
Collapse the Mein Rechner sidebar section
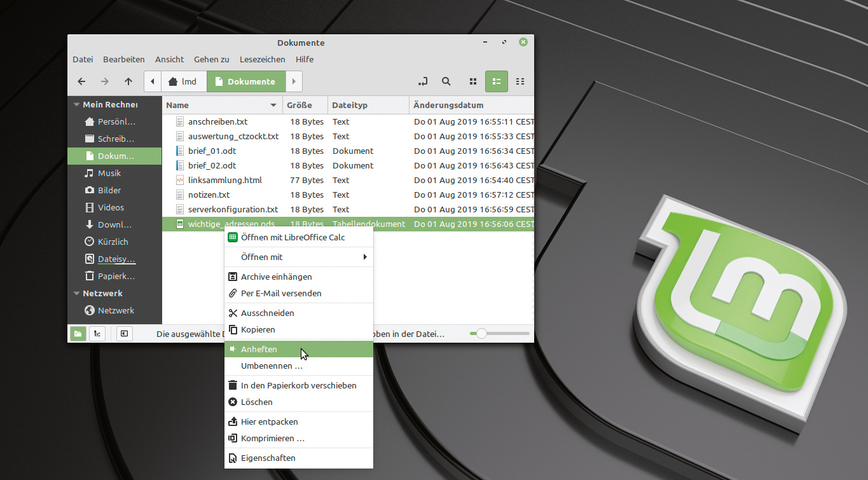pyautogui.click(x=77, y=105)
